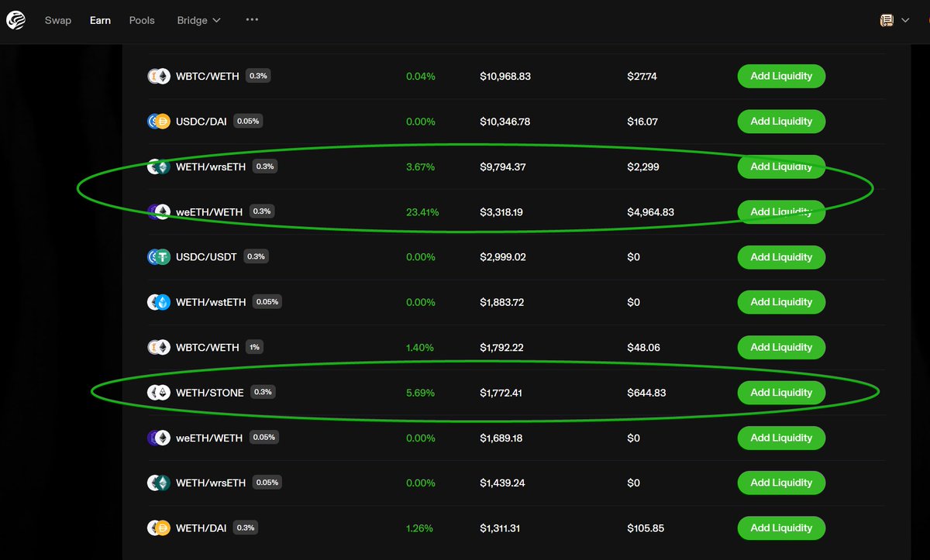Select the WETH/wstETH pool name

[211, 302]
